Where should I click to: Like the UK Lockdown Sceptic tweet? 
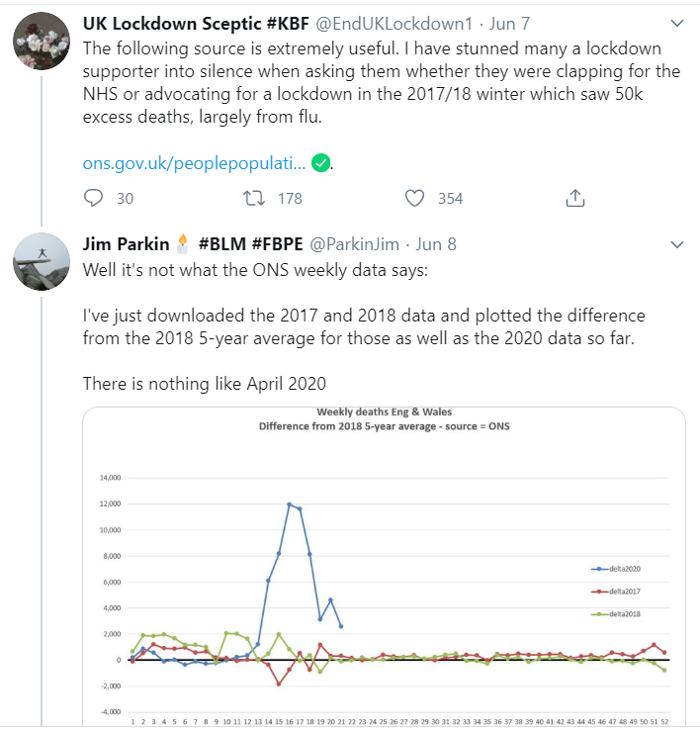(415, 198)
